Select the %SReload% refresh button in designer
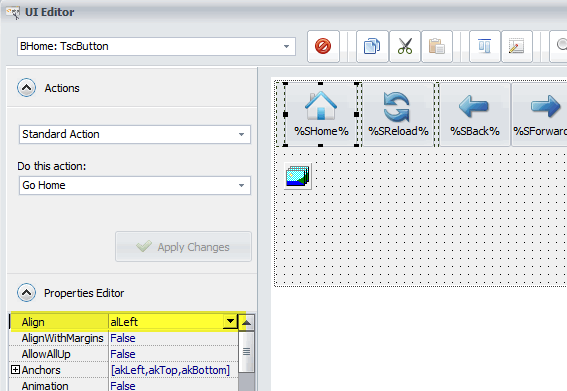Screen dimensions: 567x391 (x=398, y=114)
